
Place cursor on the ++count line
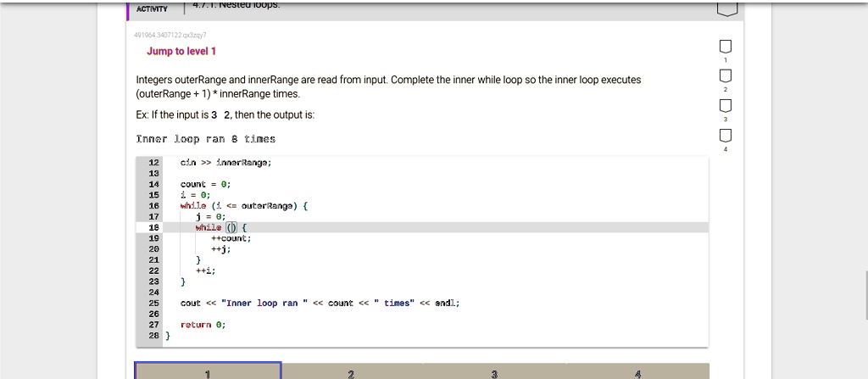(x=231, y=238)
